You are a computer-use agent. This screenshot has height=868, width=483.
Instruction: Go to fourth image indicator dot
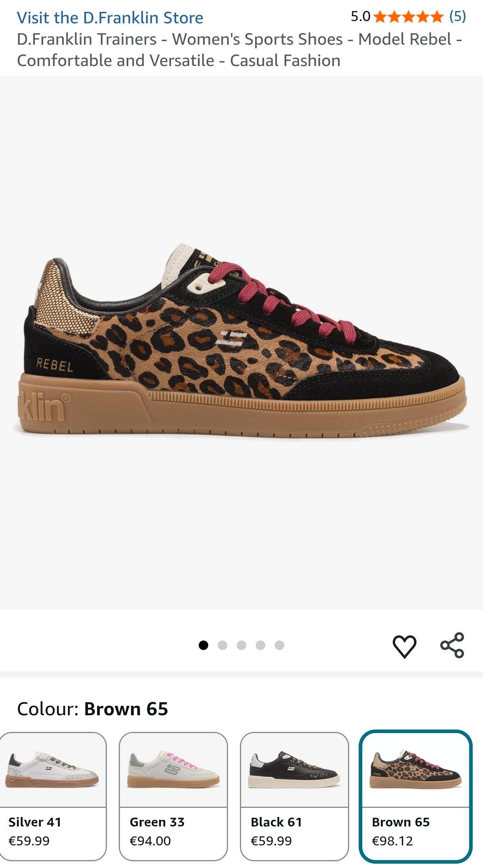click(261, 645)
